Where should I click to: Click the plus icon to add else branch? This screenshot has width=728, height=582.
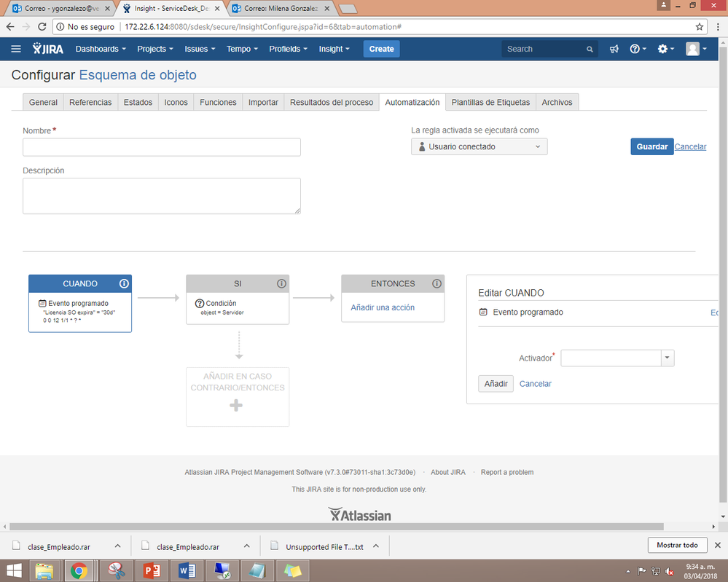[x=236, y=406]
